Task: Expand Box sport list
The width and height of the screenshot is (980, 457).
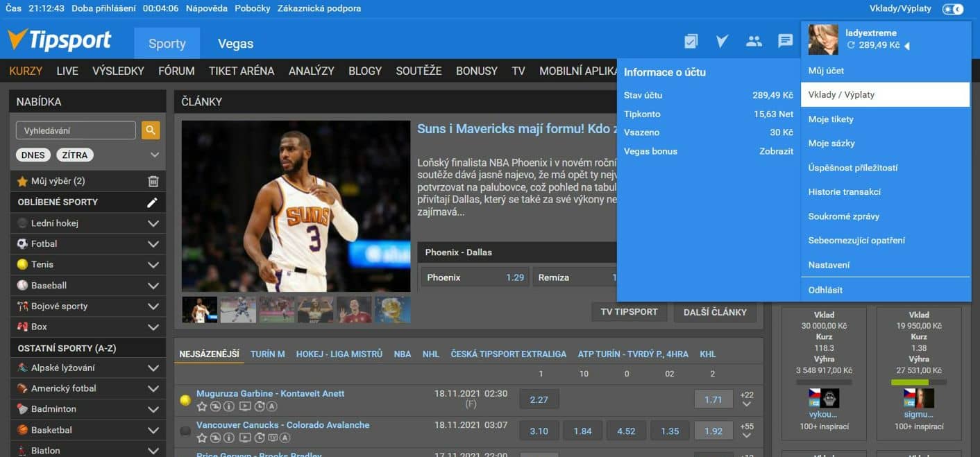Action: (x=153, y=327)
